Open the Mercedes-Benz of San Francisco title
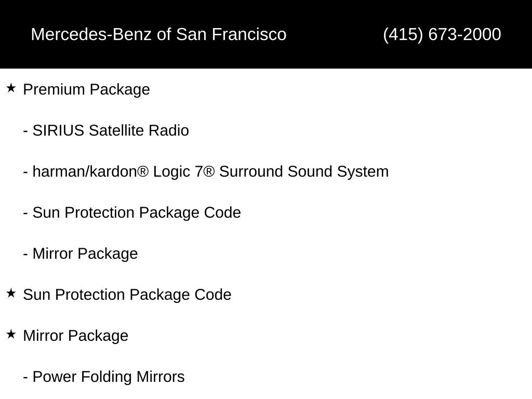This screenshot has width=532, height=399. [x=158, y=35]
